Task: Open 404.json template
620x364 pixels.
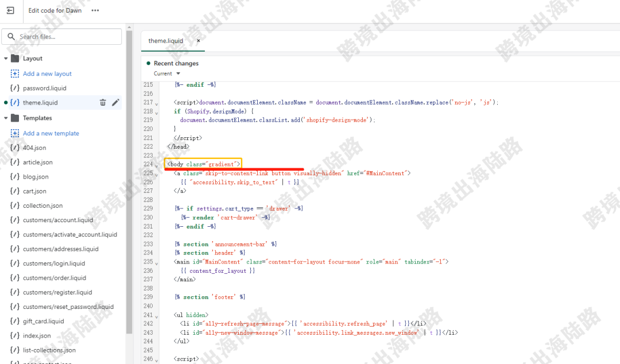Action: (x=34, y=148)
